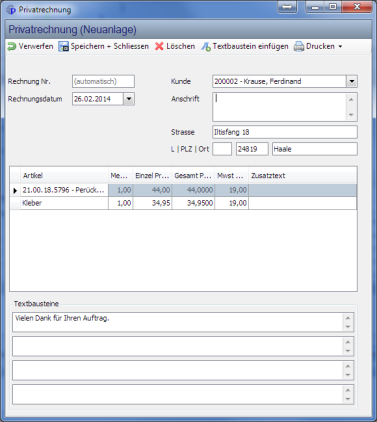Click the Mwst column header
377x422 pixels.
232,176
